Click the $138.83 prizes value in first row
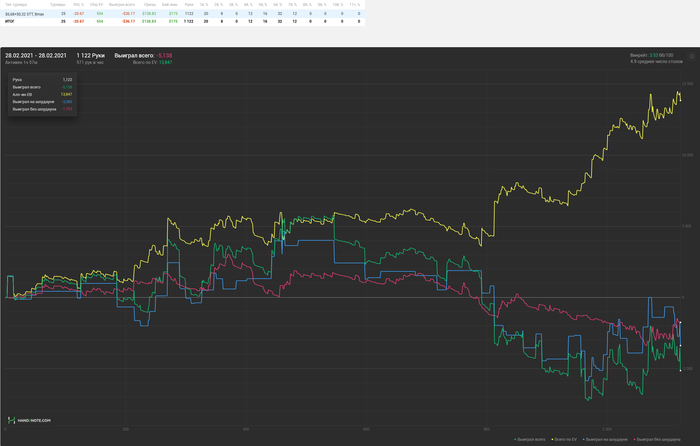This screenshot has height=446, width=700. point(149,14)
